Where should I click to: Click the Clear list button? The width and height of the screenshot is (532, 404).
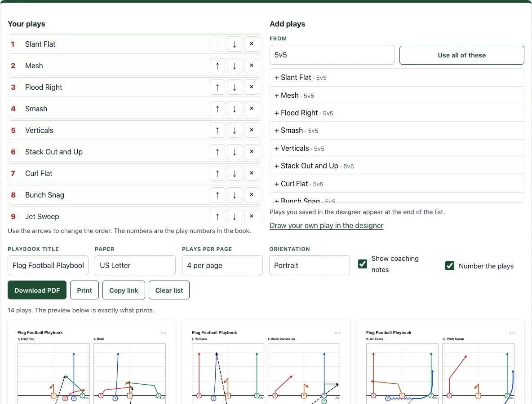(x=169, y=290)
